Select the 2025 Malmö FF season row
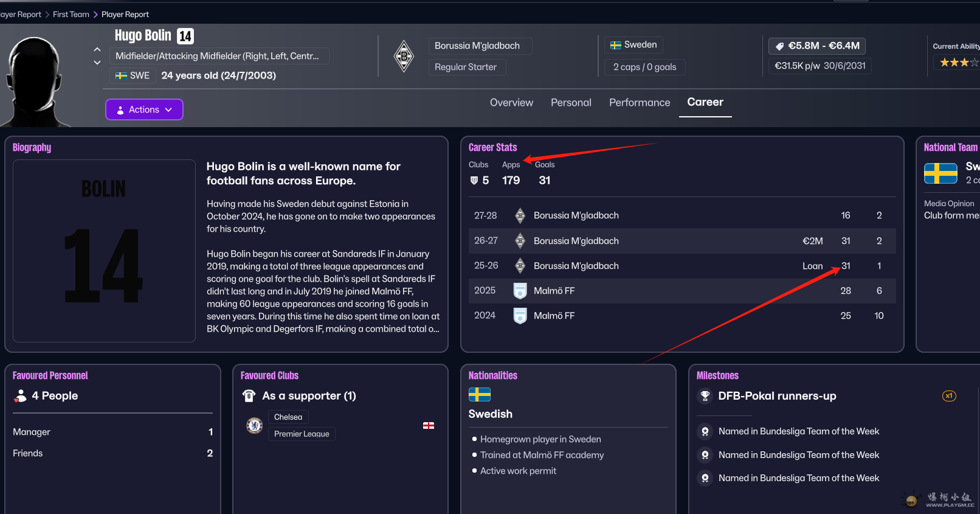 point(682,291)
